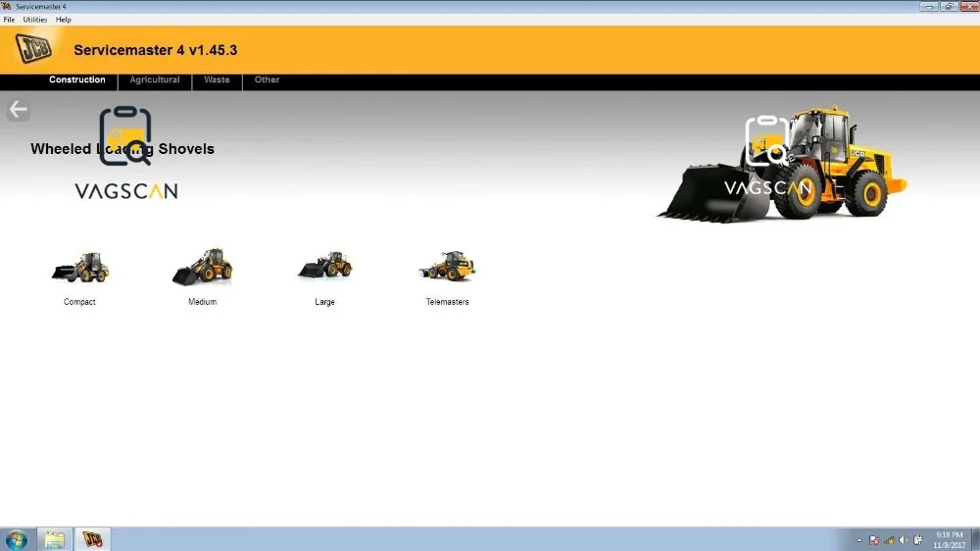The width and height of the screenshot is (980, 551).
Task: Open the Medium loader category icon
Action: tap(203, 267)
